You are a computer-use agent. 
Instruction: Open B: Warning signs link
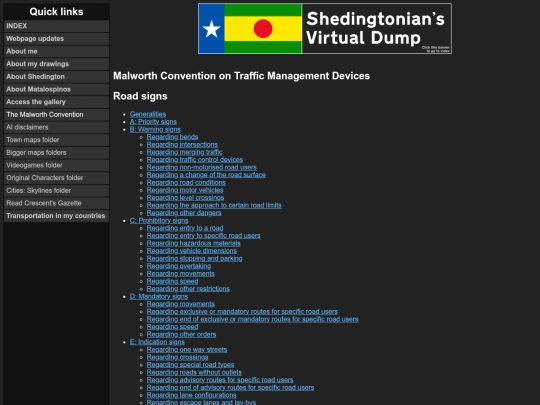[155, 129]
